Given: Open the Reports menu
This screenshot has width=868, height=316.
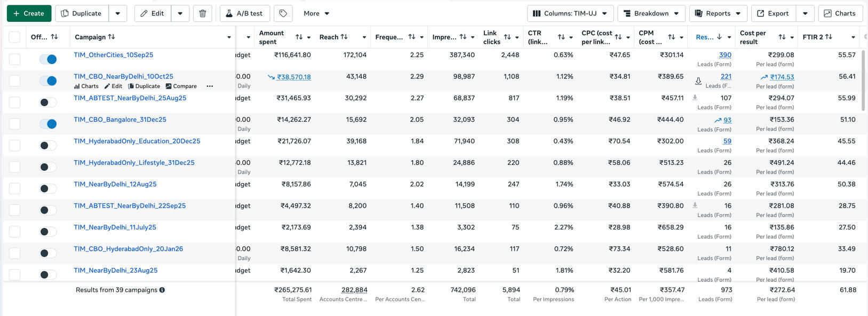Looking at the screenshot, I should (718, 13).
